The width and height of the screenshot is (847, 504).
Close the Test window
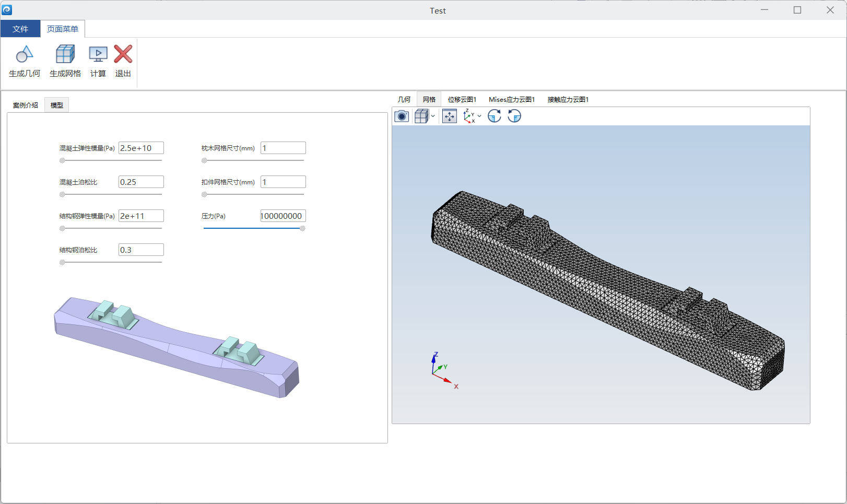coord(830,10)
